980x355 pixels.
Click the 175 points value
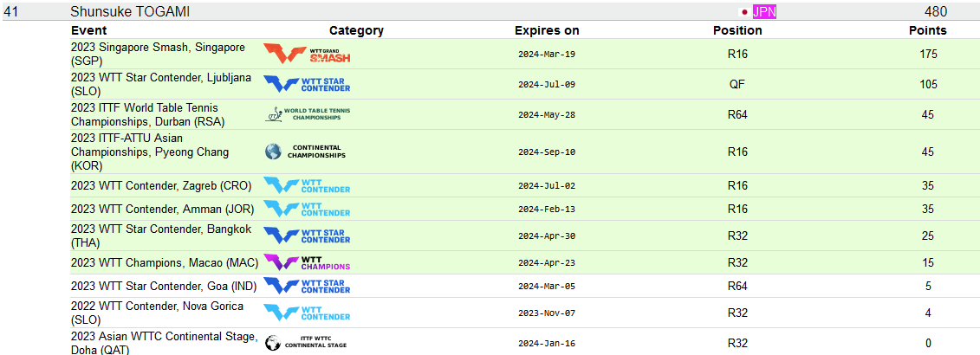point(928,55)
